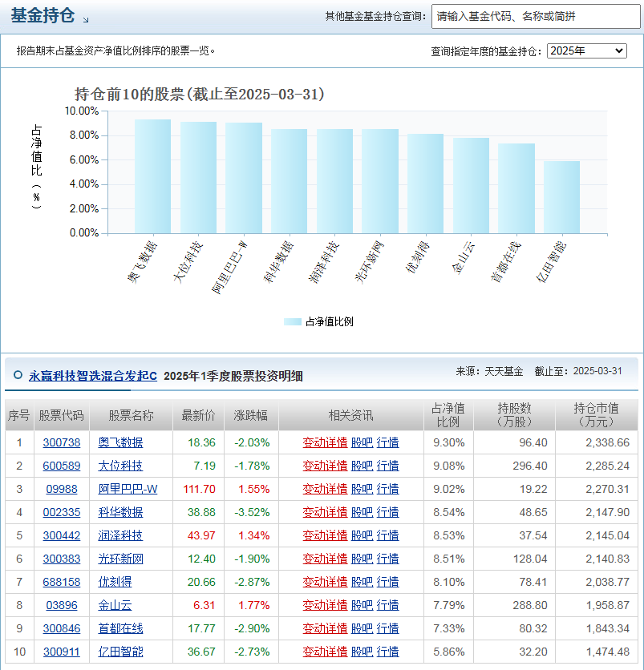Viewport: 644px width, 670px height.
Task: Select the -3.52% change cell
Action: pyautogui.click(x=252, y=512)
